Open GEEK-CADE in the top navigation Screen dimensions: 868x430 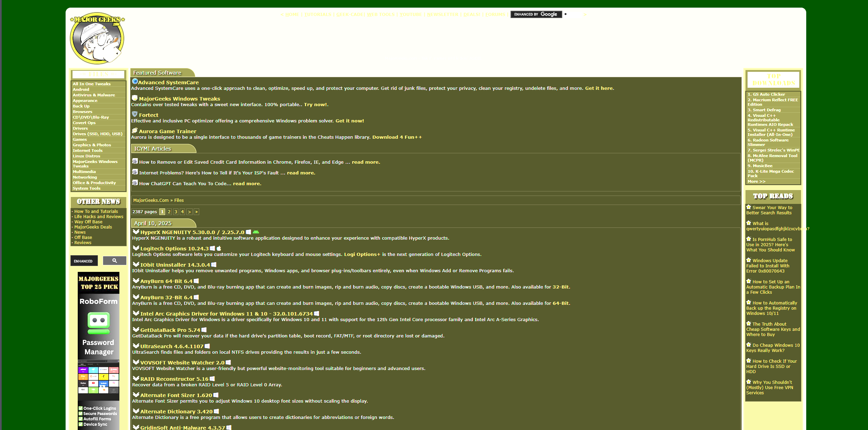click(x=349, y=15)
